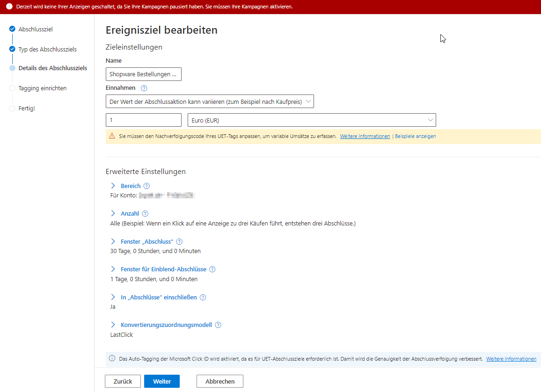Open help icon next to Bereich
The height and width of the screenshot is (392, 541).
pyautogui.click(x=146, y=186)
